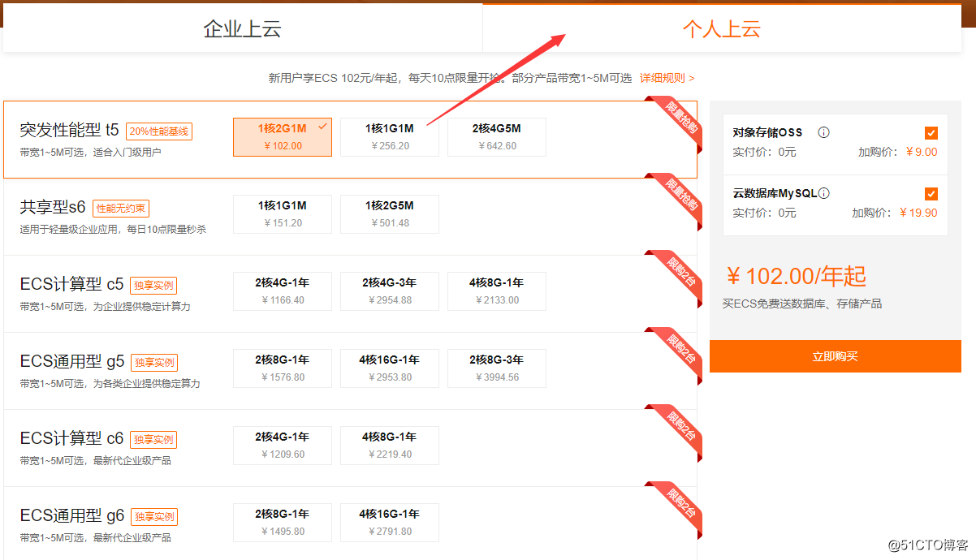Click the 20%性能基线 tag
Image resolution: width=976 pixels, height=560 pixels.
[x=159, y=131]
